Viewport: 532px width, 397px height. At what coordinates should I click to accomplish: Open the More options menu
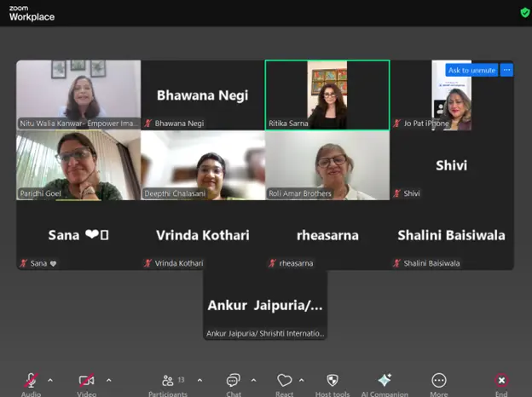pos(439,381)
